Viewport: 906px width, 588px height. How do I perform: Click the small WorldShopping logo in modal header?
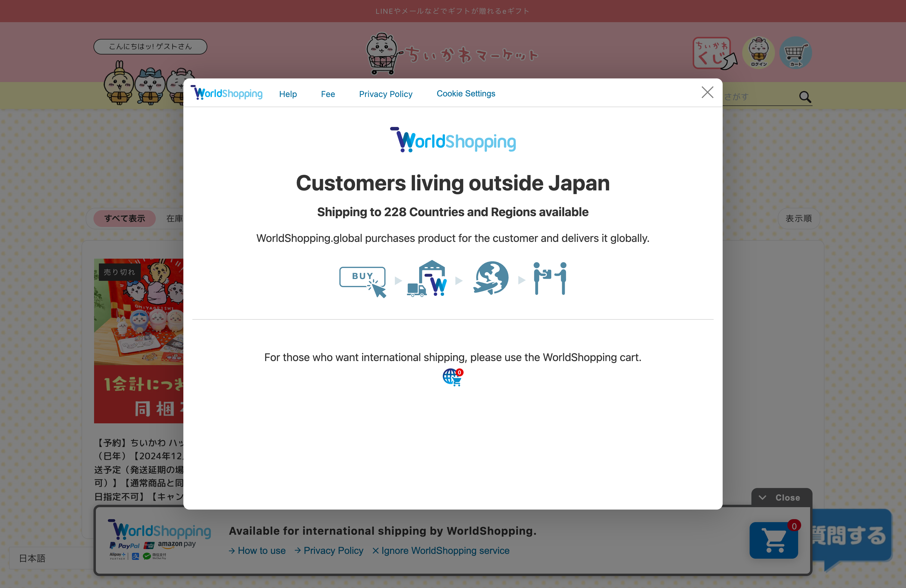[226, 93]
